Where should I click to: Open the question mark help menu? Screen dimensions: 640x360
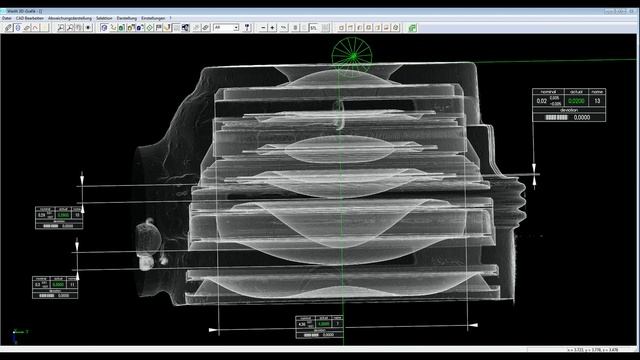coord(170,18)
